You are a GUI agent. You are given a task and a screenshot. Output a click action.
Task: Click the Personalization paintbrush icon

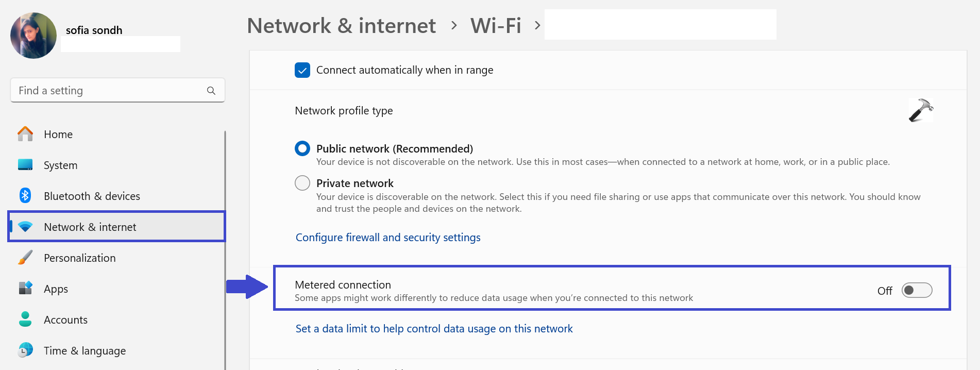pyautogui.click(x=25, y=258)
